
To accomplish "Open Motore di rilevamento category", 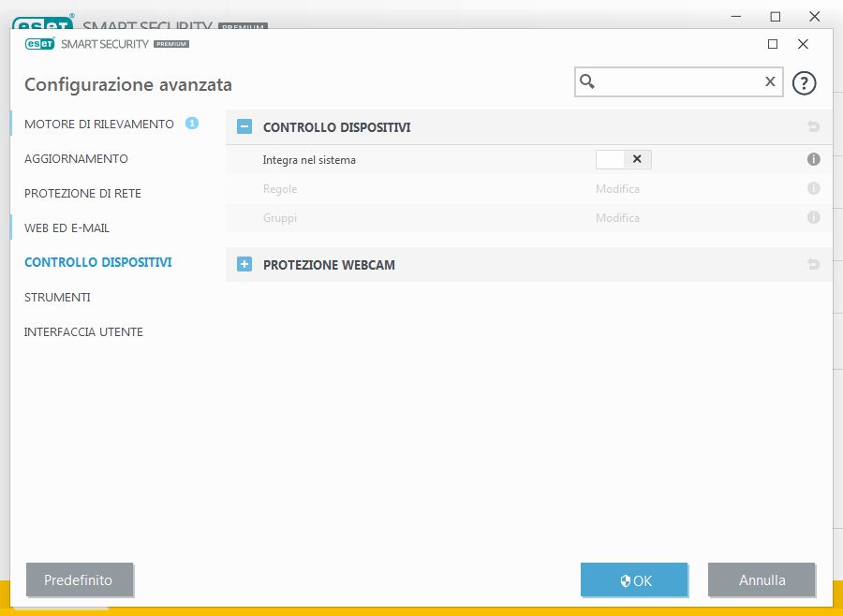I will 99,125.
